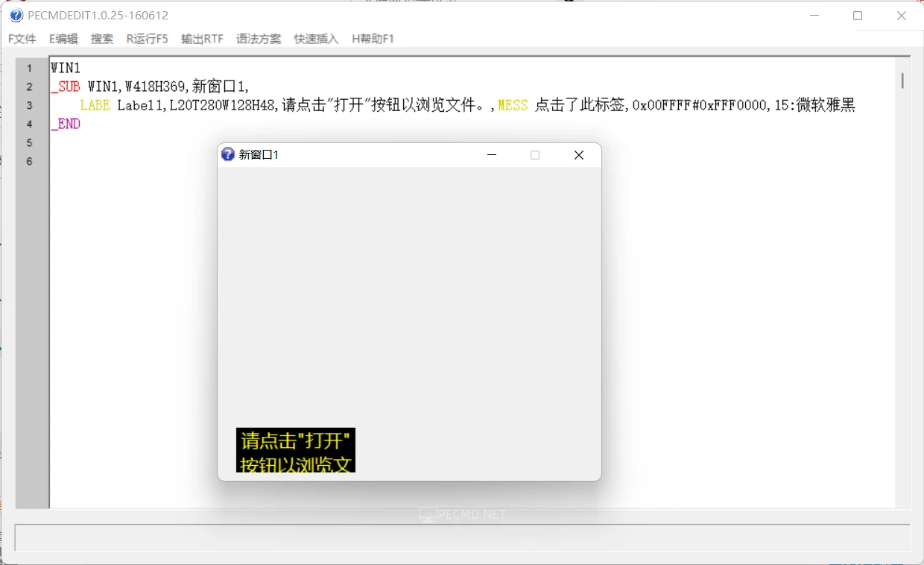This screenshot has height=565, width=924.
Task: Click the MESS keyword in the editor
Action: click(513, 105)
